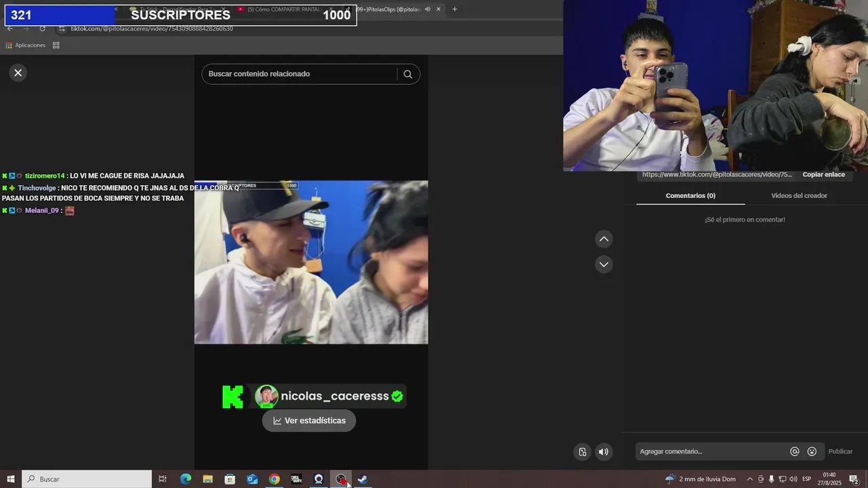The image size is (868, 488).
Task: Change input language 'ESP' in tray
Action: (x=806, y=479)
